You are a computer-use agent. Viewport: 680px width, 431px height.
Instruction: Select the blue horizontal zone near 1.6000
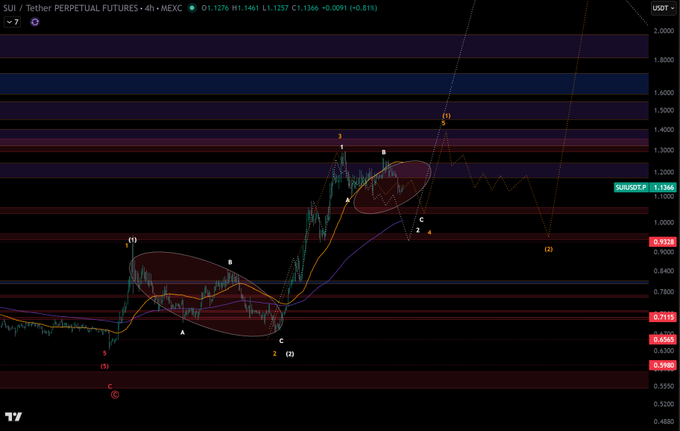coord(324,84)
